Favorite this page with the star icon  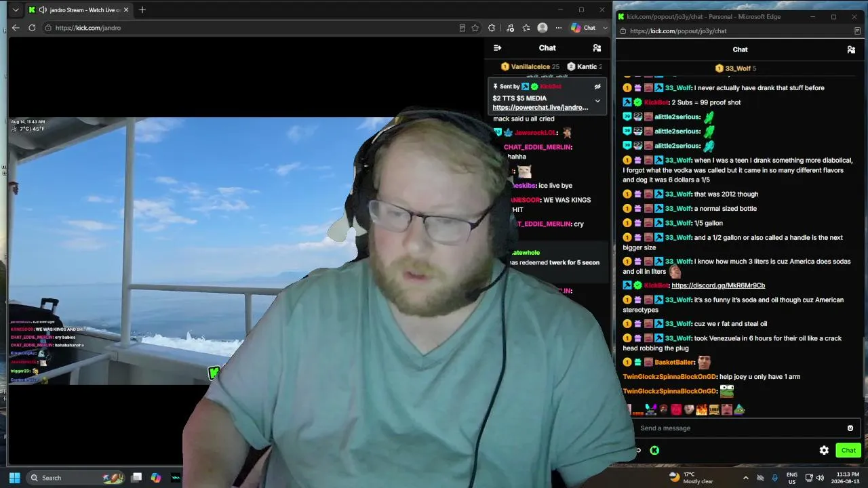475,28
